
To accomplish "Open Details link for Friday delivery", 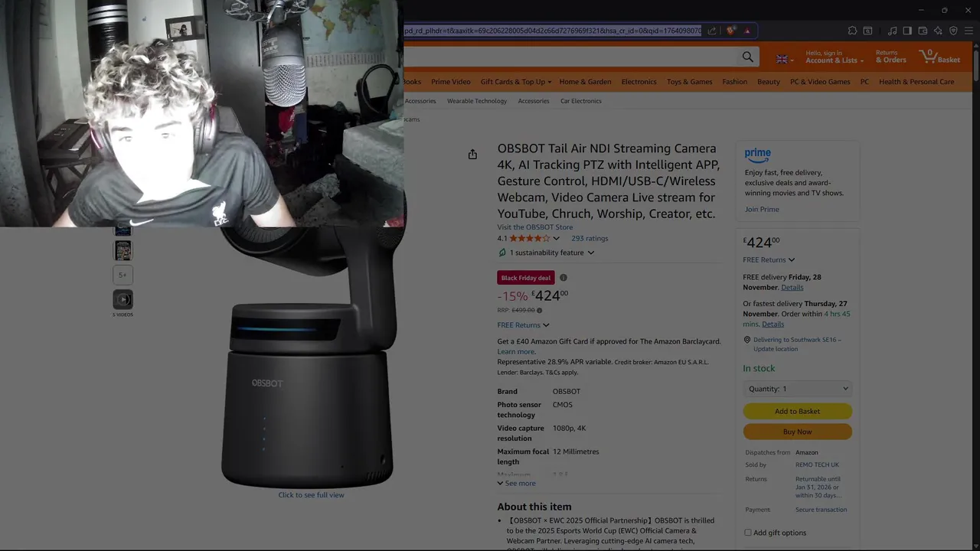I will point(792,288).
